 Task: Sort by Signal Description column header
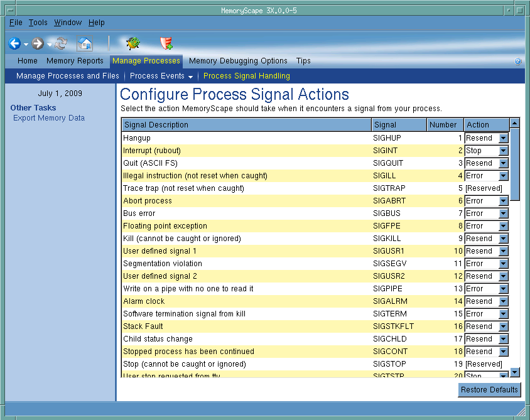click(246, 125)
